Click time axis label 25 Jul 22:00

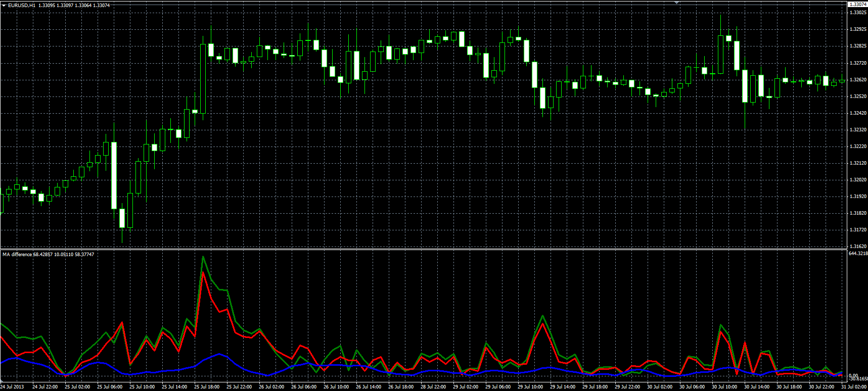pyautogui.click(x=239, y=387)
